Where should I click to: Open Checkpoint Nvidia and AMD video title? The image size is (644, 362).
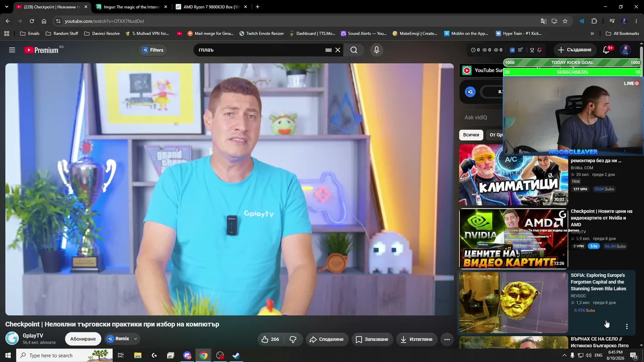pos(601,218)
